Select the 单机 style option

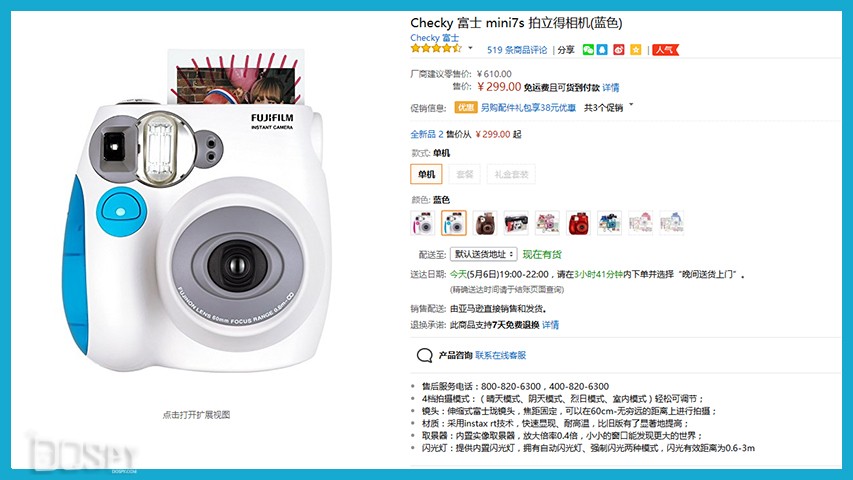coord(426,174)
